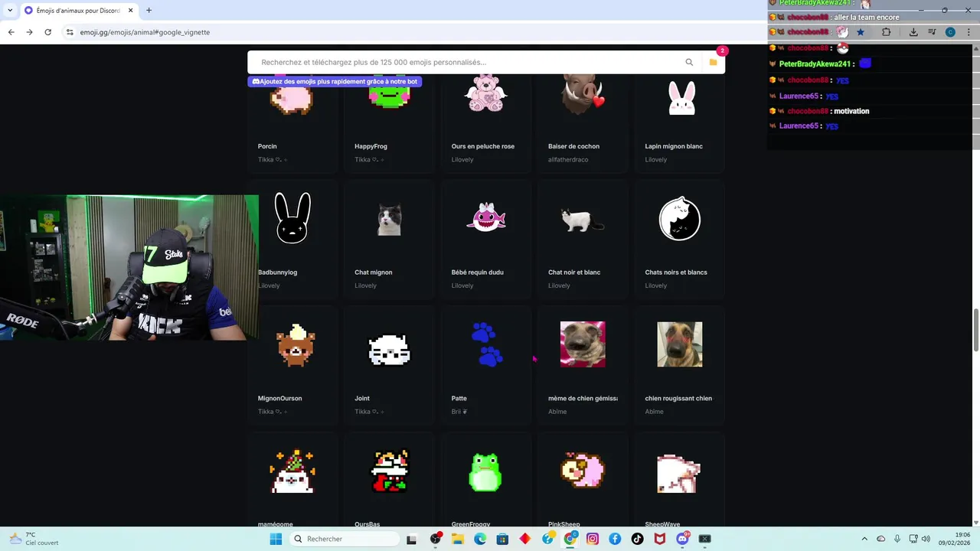Open the chien rougissant emoji image
This screenshot has height=551, width=980.
click(680, 344)
